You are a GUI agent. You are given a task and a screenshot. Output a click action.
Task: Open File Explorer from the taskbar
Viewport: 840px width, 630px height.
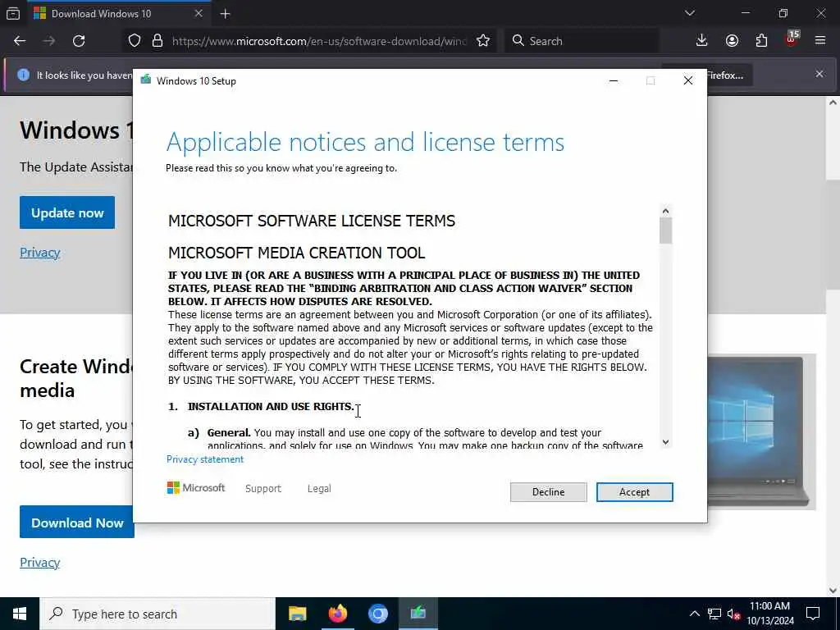click(297, 614)
